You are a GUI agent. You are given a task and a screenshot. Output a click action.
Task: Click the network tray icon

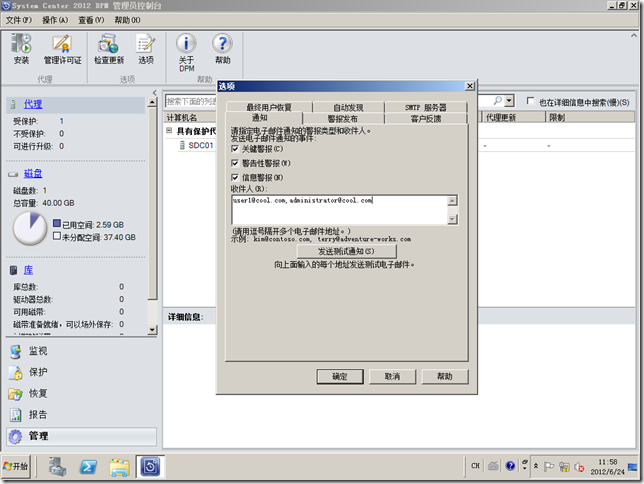pyautogui.click(x=564, y=467)
